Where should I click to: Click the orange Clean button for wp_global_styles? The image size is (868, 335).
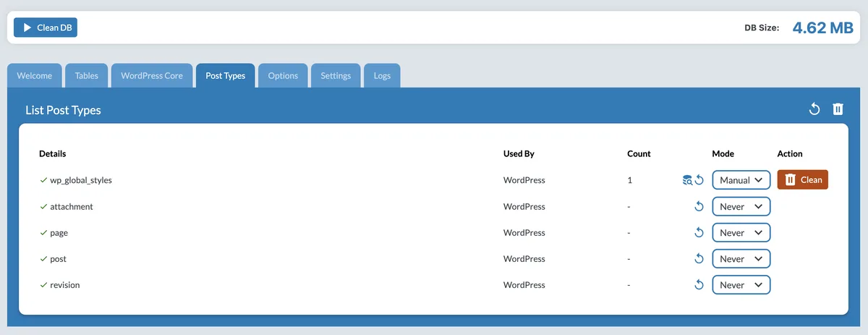(x=803, y=179)
